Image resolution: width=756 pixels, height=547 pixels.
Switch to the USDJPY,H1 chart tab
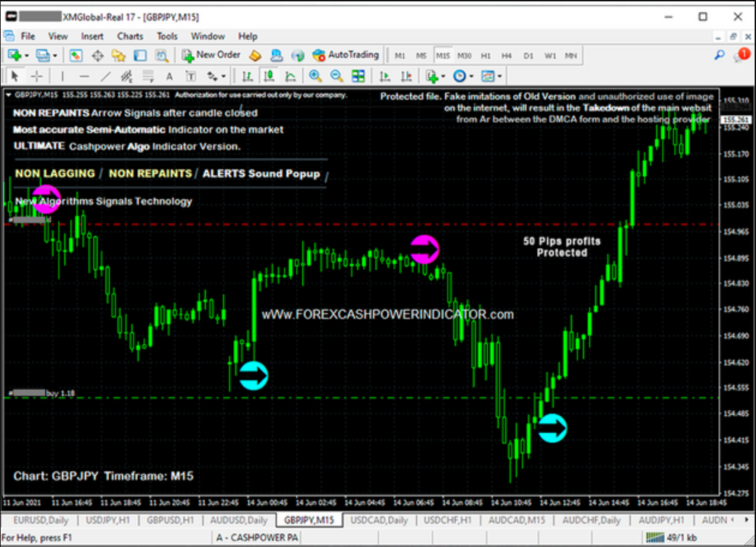click(x=108, y=520)
